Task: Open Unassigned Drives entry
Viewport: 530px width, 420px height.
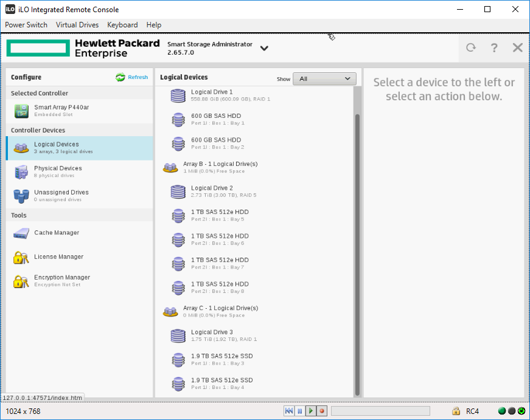Action: [80, 196]
